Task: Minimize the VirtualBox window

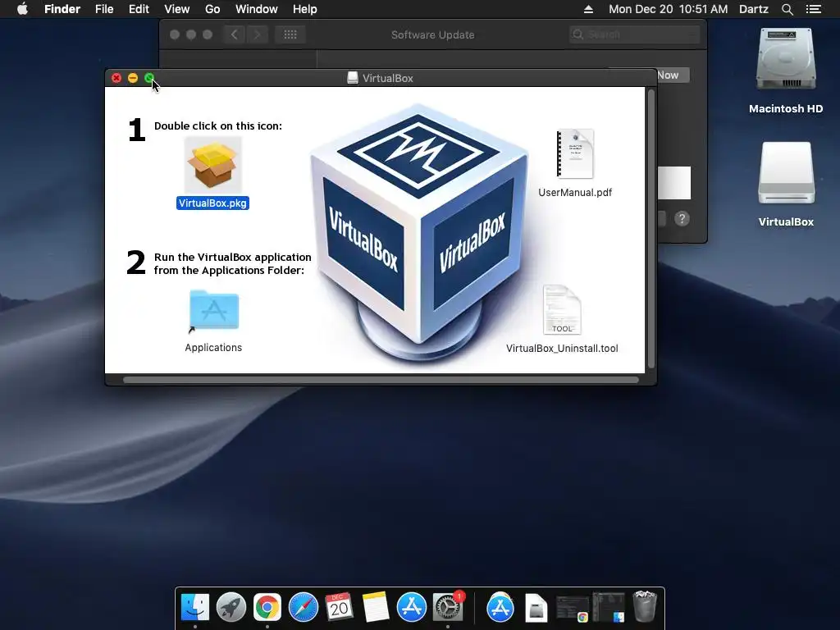Action: (133, 78)
